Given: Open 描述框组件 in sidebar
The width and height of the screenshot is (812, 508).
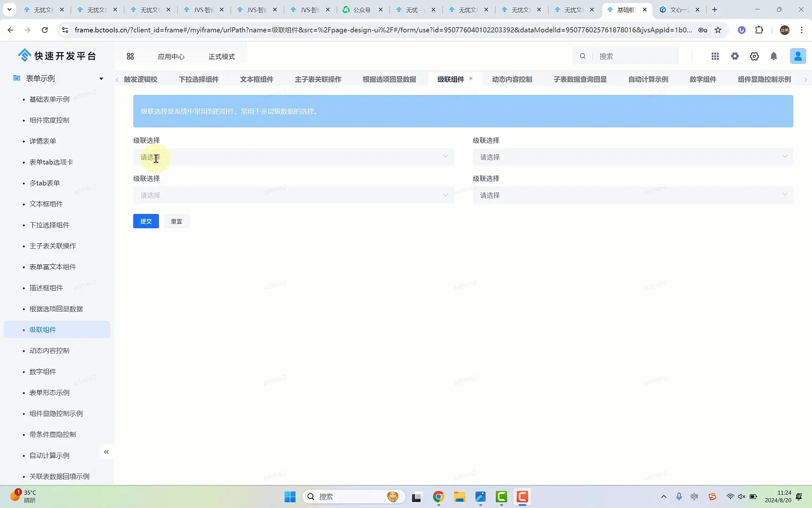Looking at the screenshot, I should (46, 288).
